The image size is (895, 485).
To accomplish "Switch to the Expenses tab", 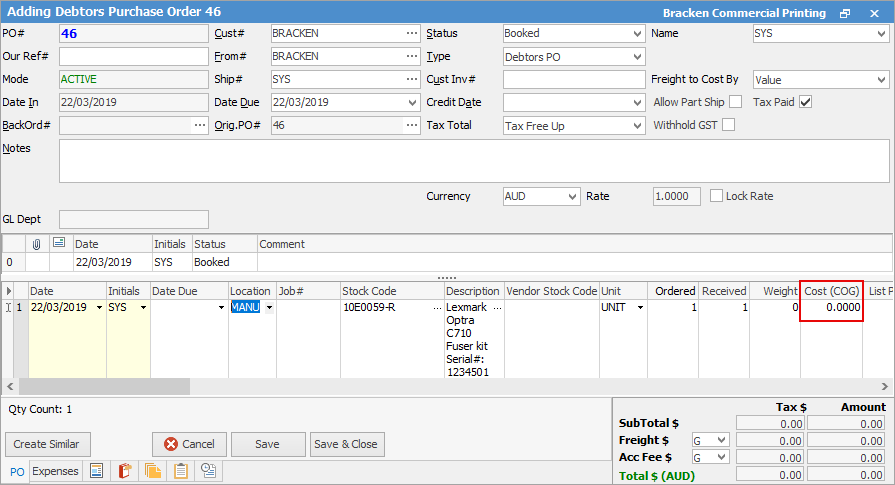I will (55, 471).
